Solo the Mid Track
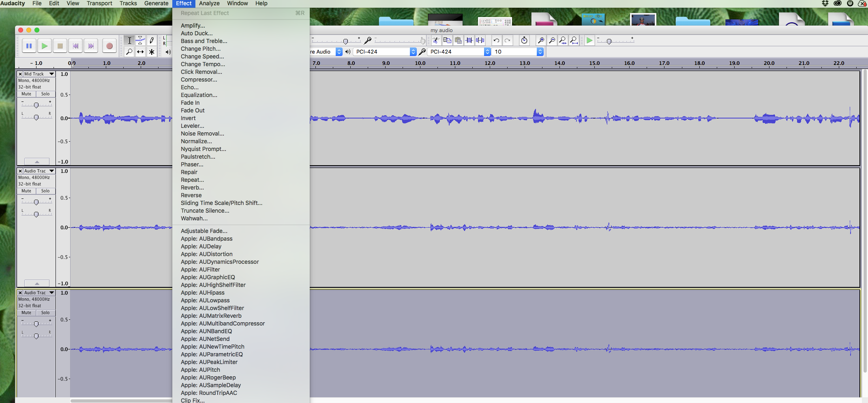This screenshot has width=868, height=403. click(x=45, y=94)
